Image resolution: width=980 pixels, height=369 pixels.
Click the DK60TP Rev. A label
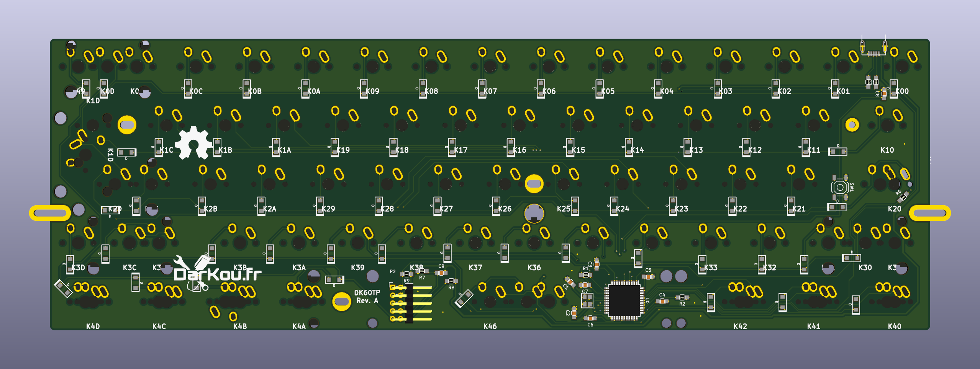[367, 297]
